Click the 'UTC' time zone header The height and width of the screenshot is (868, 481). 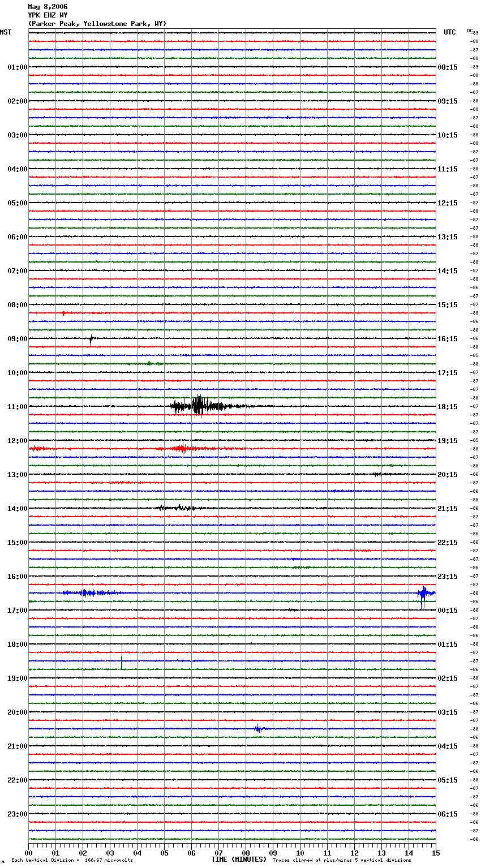coord(450,32)
